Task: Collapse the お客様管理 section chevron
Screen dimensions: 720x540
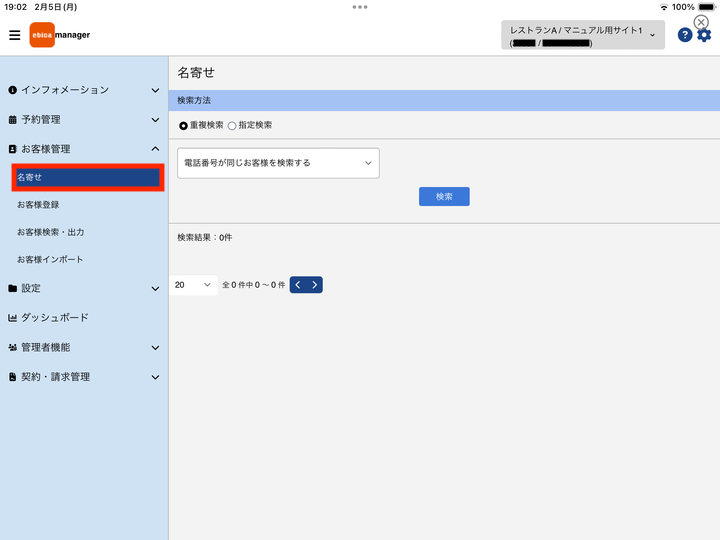Action: (x=155, y=149)
